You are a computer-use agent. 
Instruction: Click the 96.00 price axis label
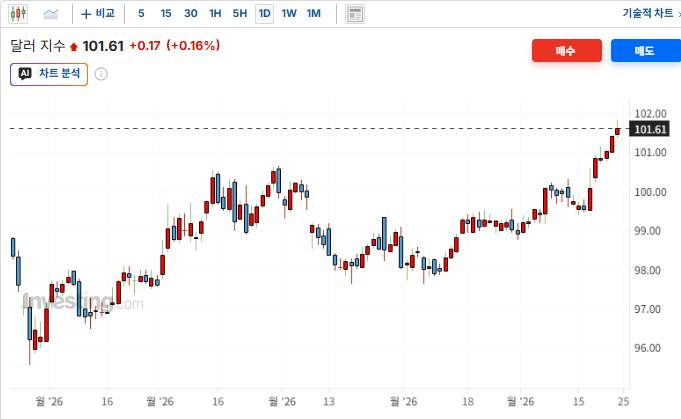click(x=648, y=348)
